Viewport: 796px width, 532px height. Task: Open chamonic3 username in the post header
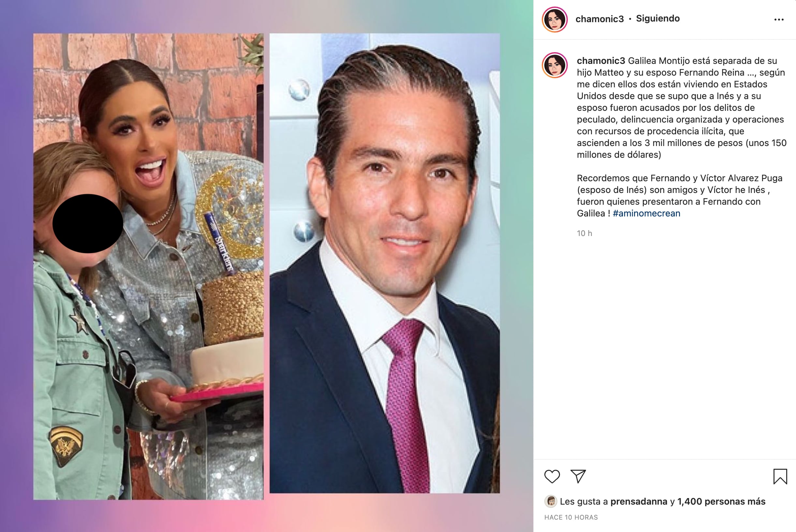(599, 19)
